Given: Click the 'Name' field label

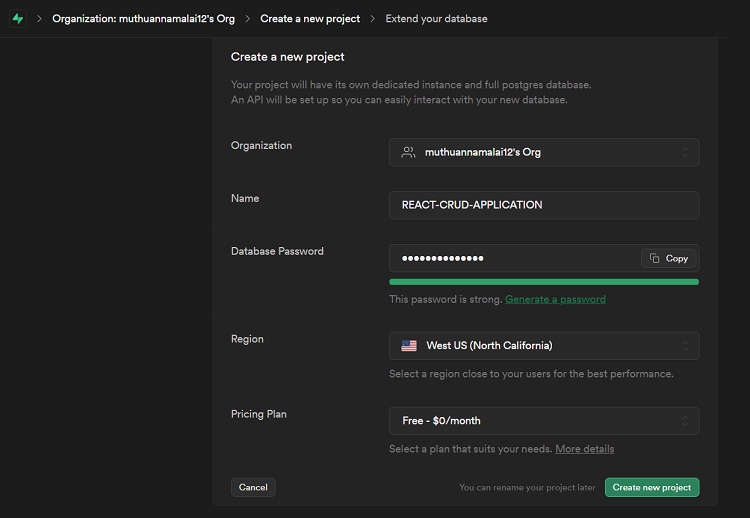Looking at the screenshot, I should tap(245, 198).
